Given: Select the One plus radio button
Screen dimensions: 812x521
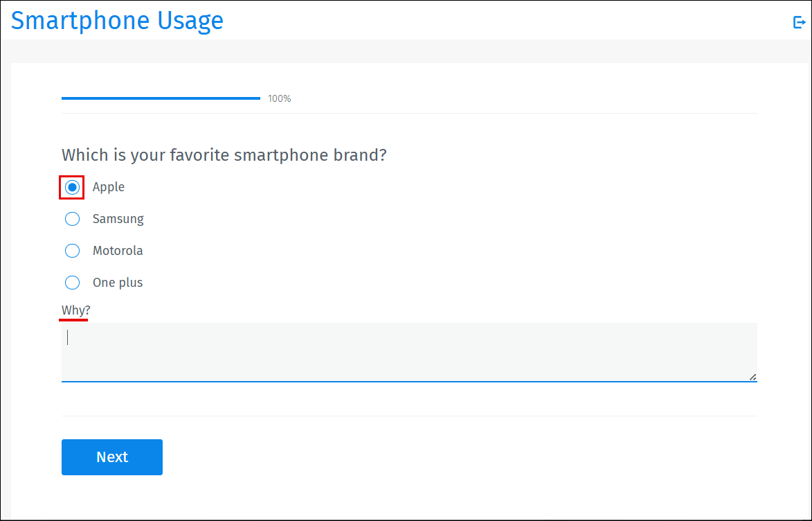Looking at the screenshot, I should click(x=72, y=282).
